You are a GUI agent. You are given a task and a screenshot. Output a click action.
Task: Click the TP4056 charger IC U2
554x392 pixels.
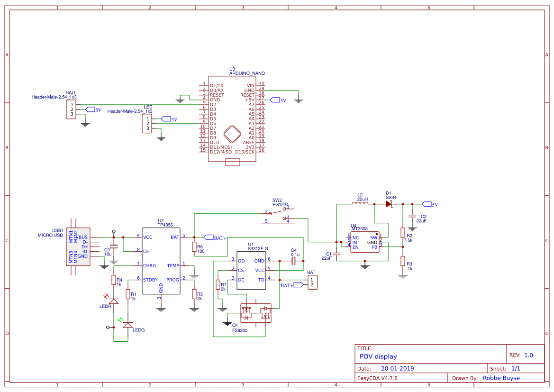click(x=161, y=261)
